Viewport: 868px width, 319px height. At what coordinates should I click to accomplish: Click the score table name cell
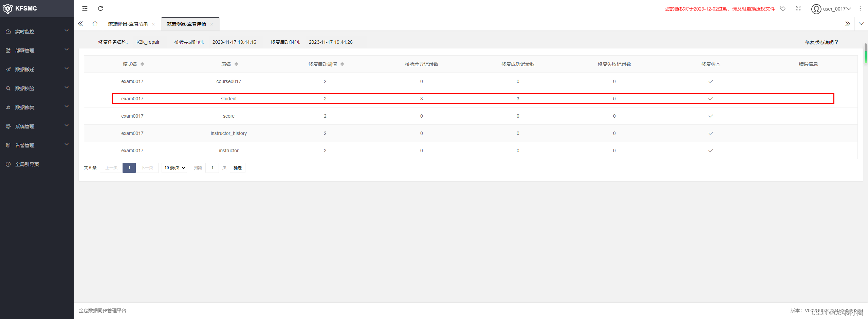pos(229,116)
